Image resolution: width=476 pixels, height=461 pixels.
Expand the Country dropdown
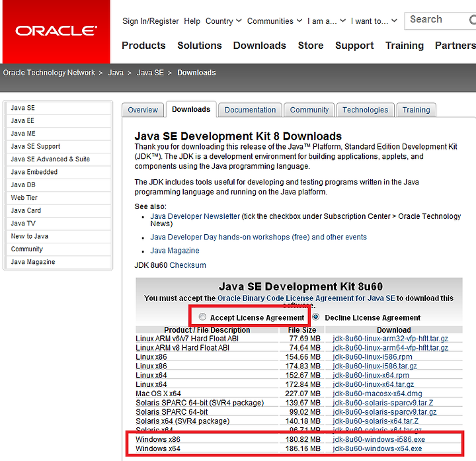pos(223,21)
